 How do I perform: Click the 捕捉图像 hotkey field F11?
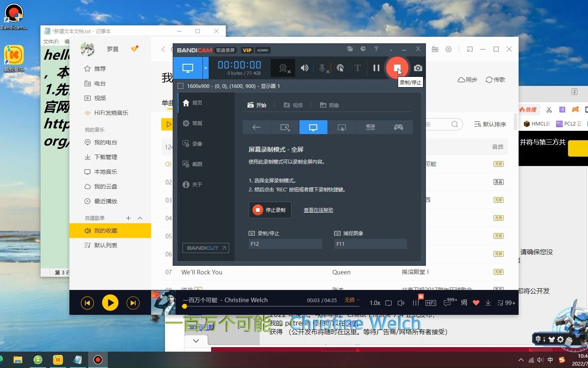(370, 244)
